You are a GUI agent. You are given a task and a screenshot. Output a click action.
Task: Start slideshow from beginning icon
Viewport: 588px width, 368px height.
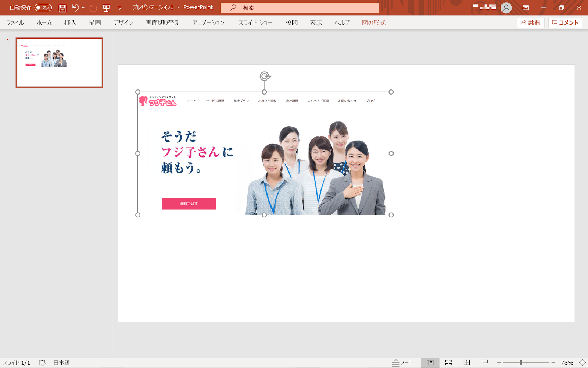(107, 8)
